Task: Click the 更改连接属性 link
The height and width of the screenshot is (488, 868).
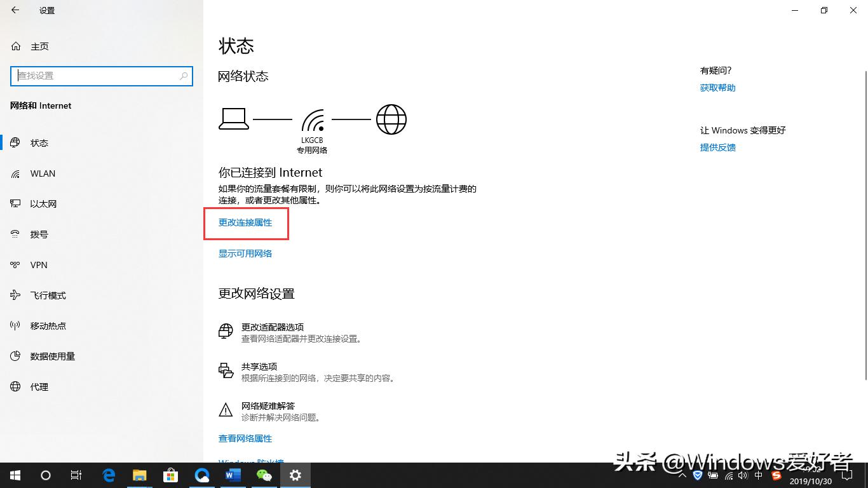Action: [x=245, y=223]
